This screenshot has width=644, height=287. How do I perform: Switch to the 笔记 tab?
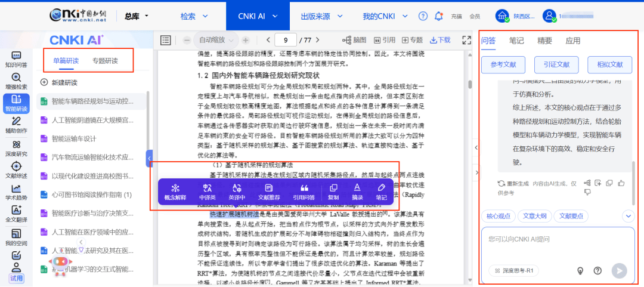coord(516,41)
